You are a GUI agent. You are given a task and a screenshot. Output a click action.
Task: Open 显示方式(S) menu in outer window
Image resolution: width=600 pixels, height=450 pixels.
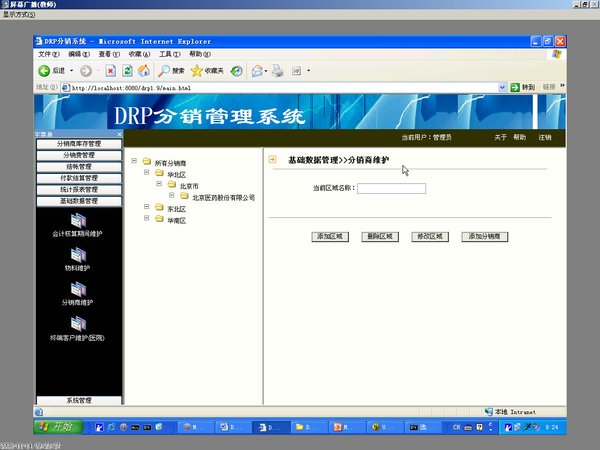[x=19, y=15]
